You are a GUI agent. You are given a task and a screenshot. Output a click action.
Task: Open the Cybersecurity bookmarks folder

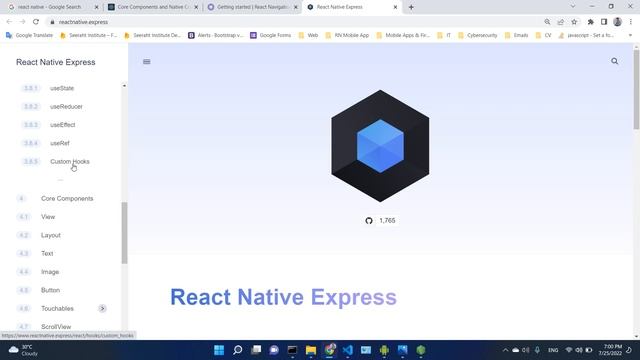tap(478, 36)
